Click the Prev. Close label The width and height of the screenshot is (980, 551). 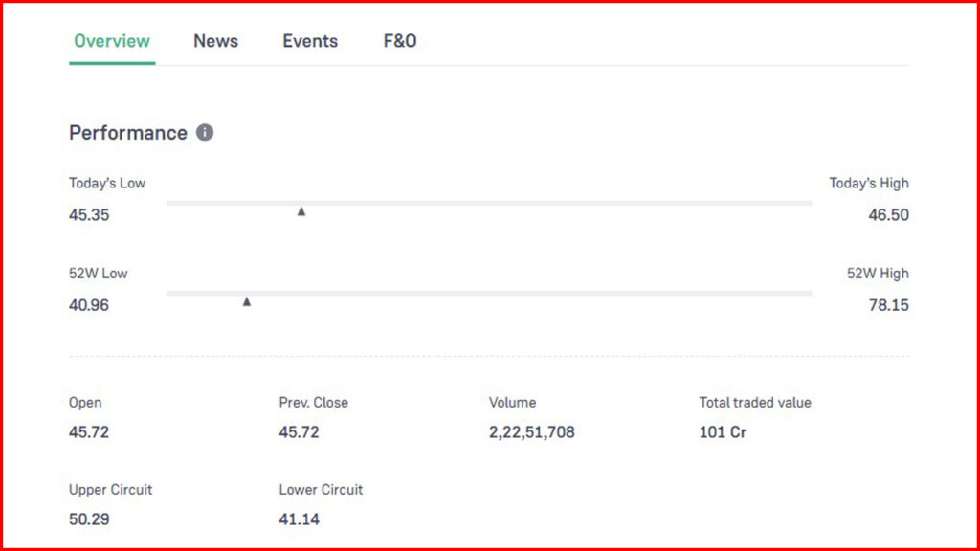(313, 403)
